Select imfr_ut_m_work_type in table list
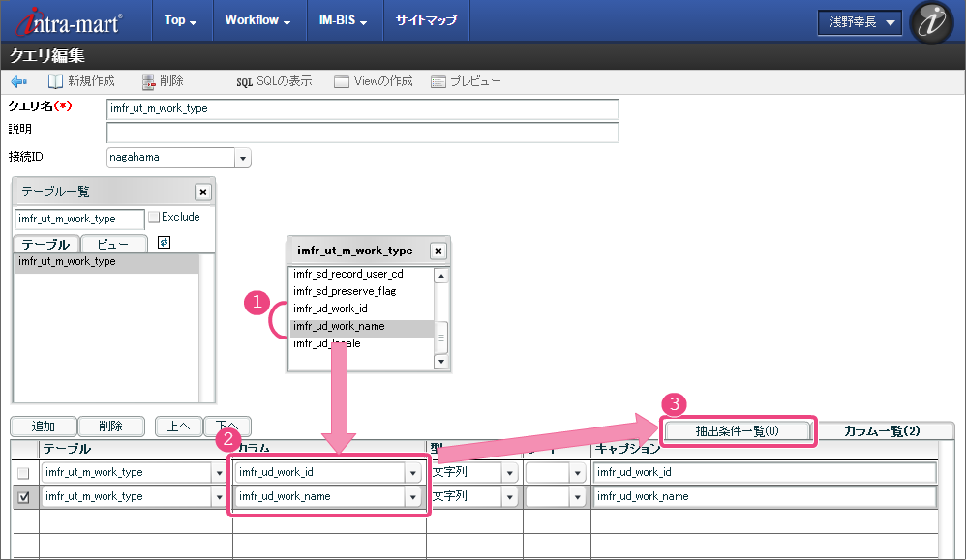The width and height of the screenshot is (966, 560). pos(106,262)
